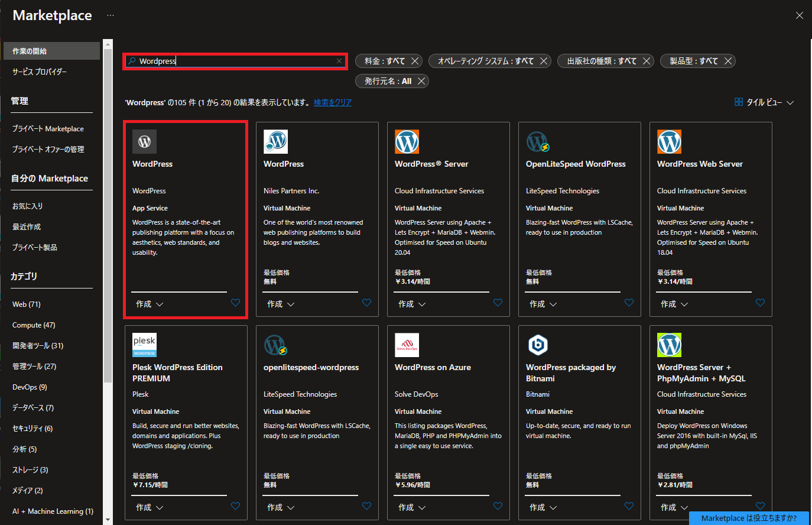This screenshot has height=525, width=812.
Task: Filter by Compute (47) category
Action: 34,325
